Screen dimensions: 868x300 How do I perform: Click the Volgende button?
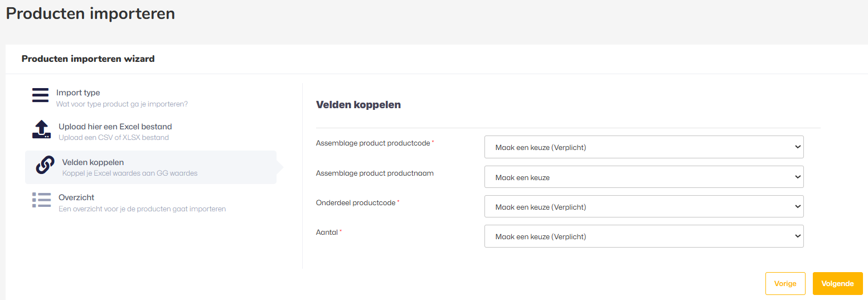pyautogui.click(x=837, y=283)
